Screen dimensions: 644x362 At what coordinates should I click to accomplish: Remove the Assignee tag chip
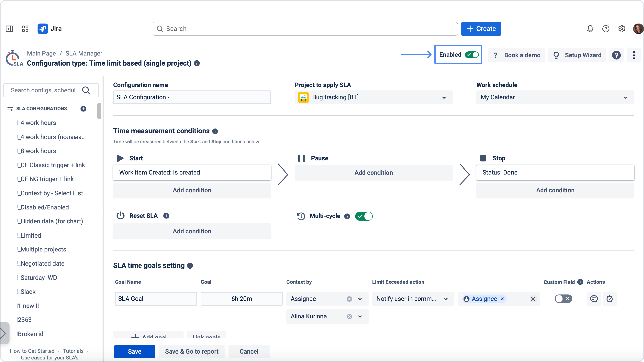point(502,299)
